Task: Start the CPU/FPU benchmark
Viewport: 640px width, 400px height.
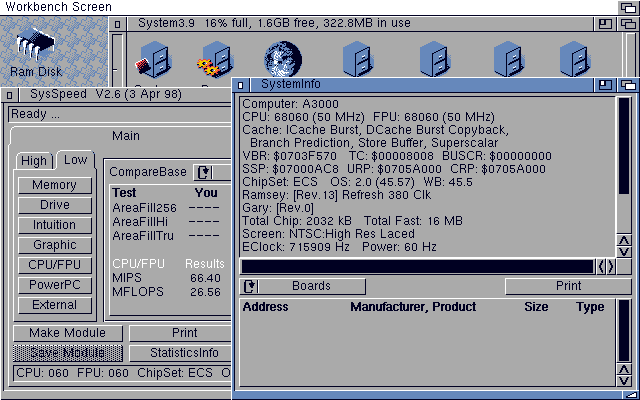Action: click(54, 265)
